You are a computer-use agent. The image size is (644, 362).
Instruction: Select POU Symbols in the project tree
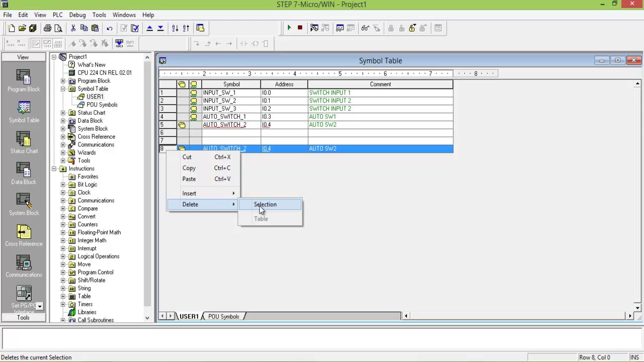(102, 105)
